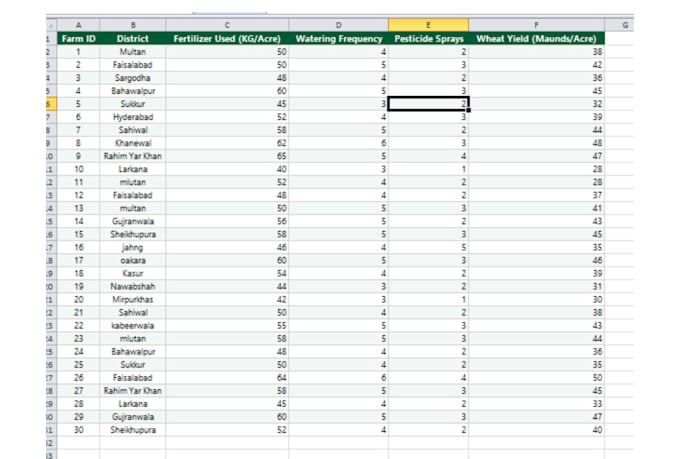Select the Sargodha district cell
Image resolution: width=680 pixels, height=459 pixels.
(x=133, y=78)
